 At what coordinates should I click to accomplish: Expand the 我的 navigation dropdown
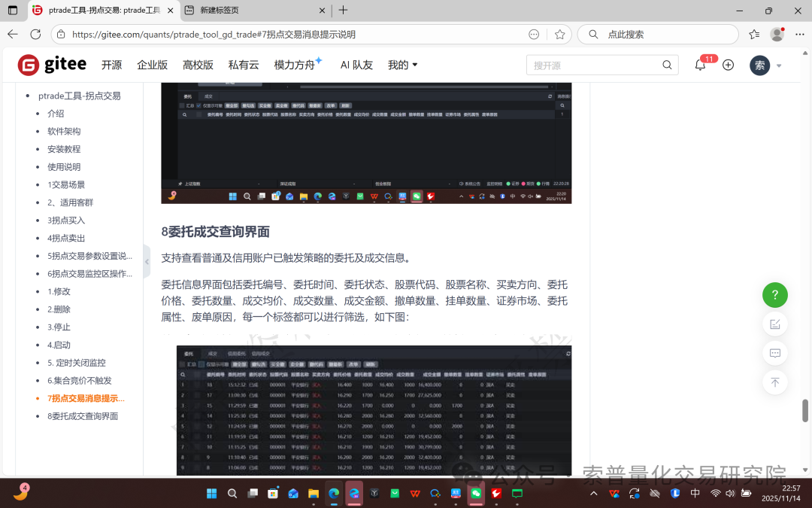pyautogui.click(x=403, y=65)
